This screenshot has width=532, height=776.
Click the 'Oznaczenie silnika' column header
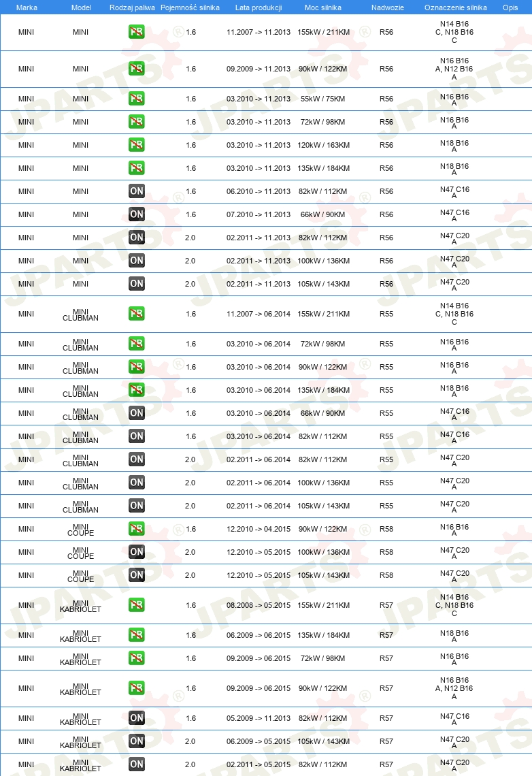point(455,7)
